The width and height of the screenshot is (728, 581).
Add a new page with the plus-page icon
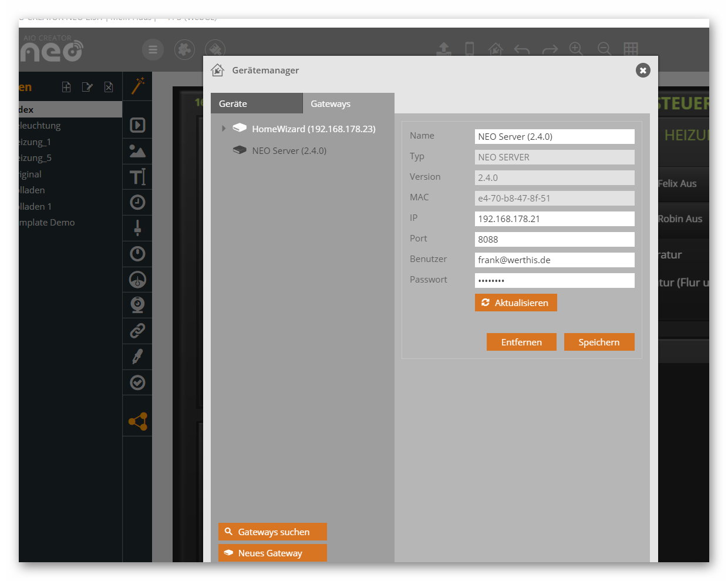point(66,87)
